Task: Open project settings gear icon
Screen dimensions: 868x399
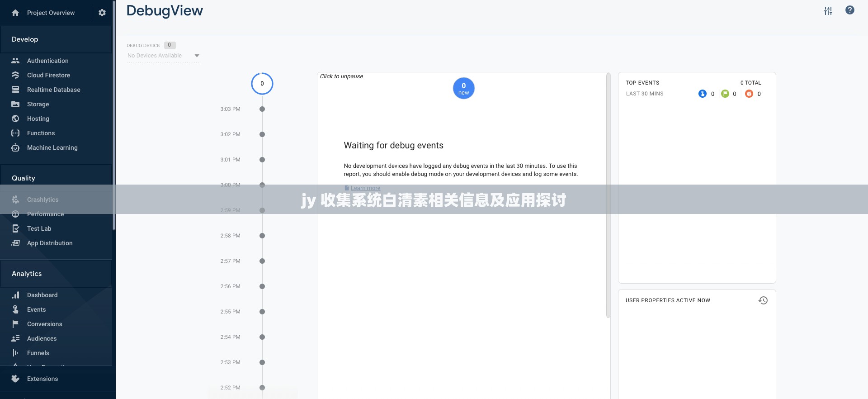Action: [102, 13]
